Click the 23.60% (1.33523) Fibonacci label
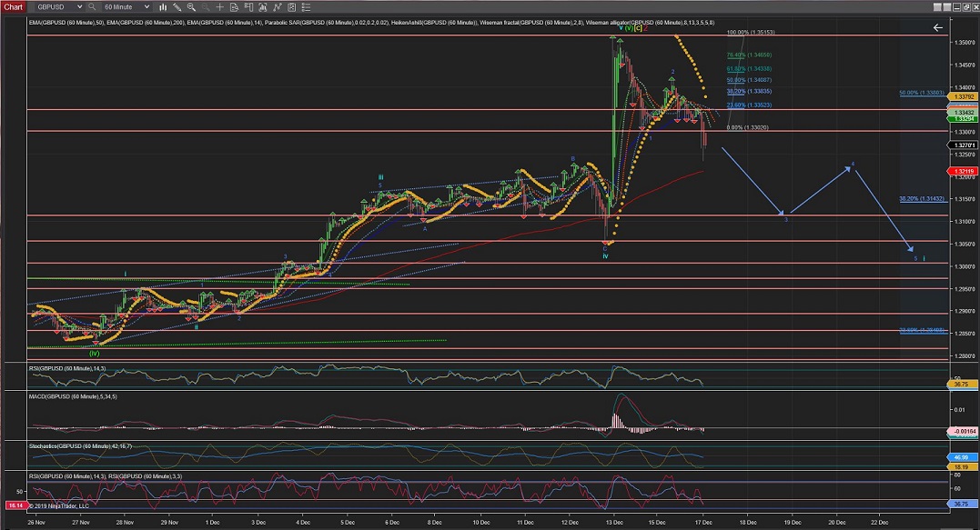The height and width of the screenshot is (530, 980). point(749,105)
